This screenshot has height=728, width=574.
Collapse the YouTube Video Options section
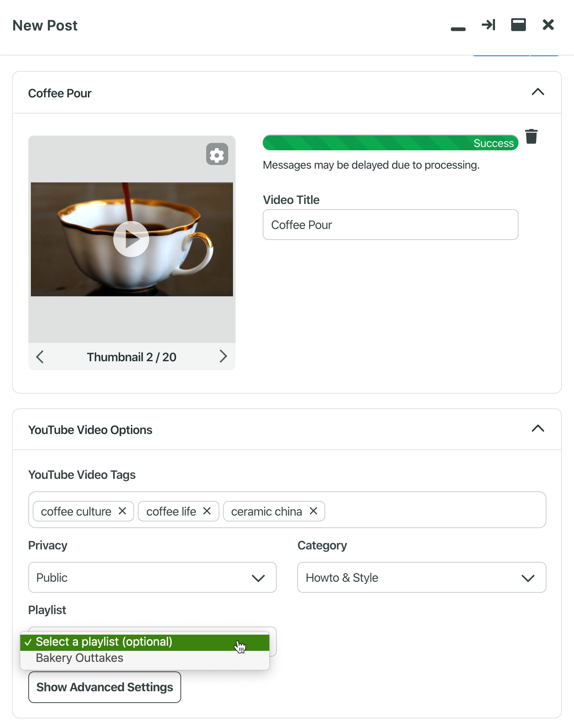point(538,428)
